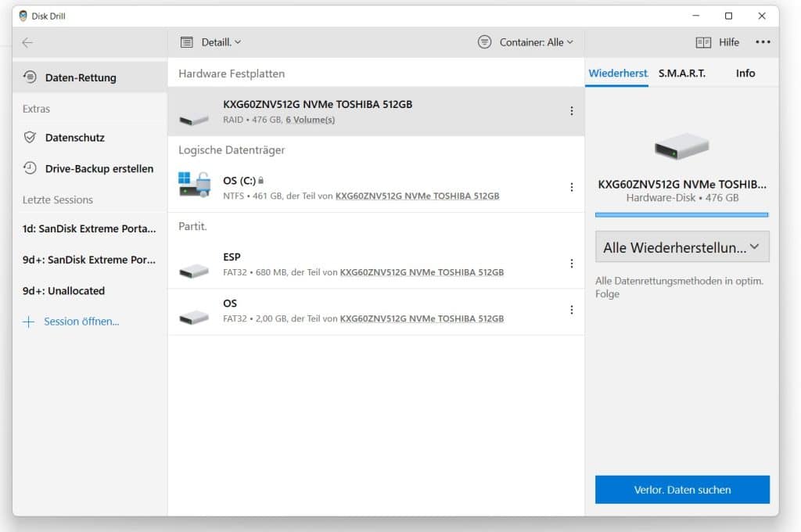801x532 pixels.
Task: Click the Disk Drill app icon in title bar
Action: click(x=23, y=16)
